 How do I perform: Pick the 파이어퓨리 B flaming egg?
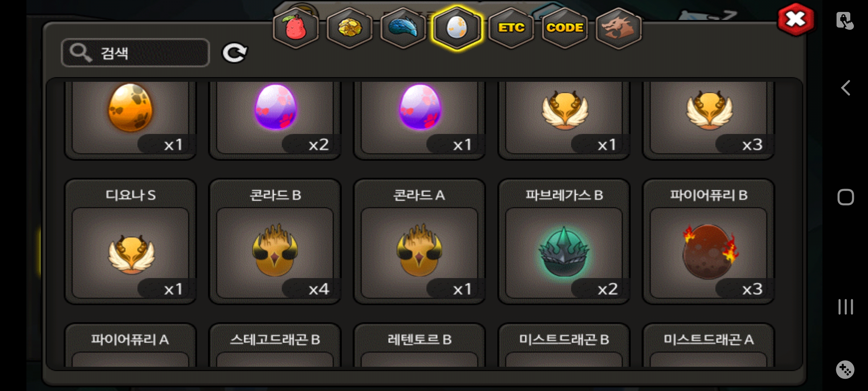pos(709,241)
